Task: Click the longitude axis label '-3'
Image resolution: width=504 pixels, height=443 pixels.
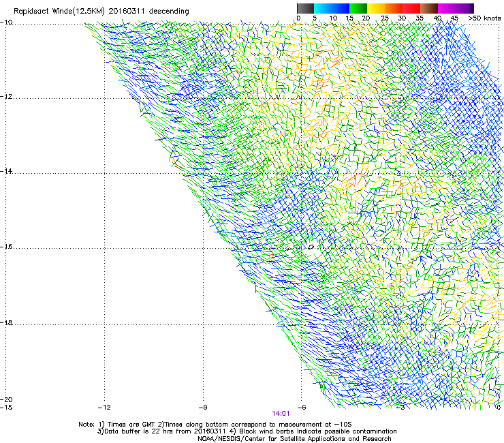Action: click(400, 408)
